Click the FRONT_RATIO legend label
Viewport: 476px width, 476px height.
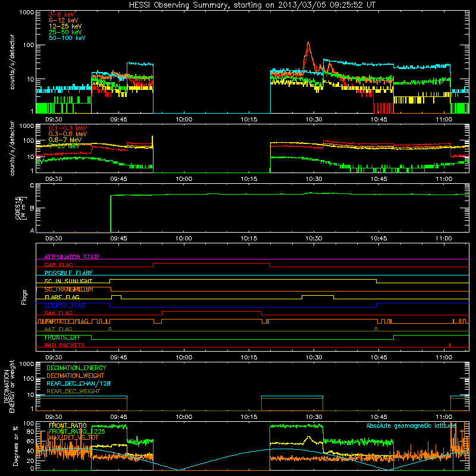click(68, 425)
